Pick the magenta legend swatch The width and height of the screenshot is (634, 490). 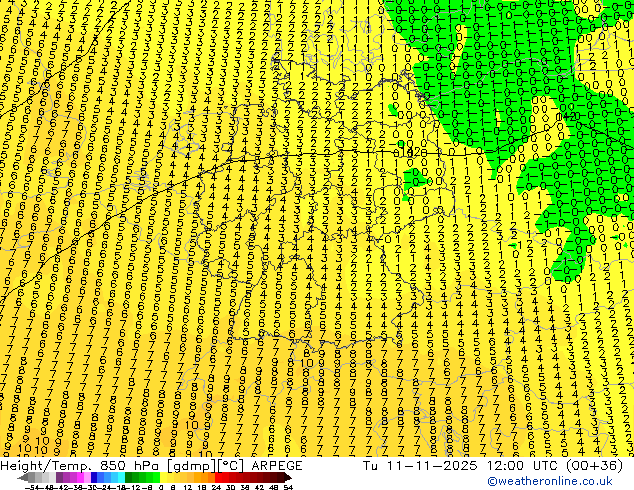pyautogui.click(x=80, y=478)
